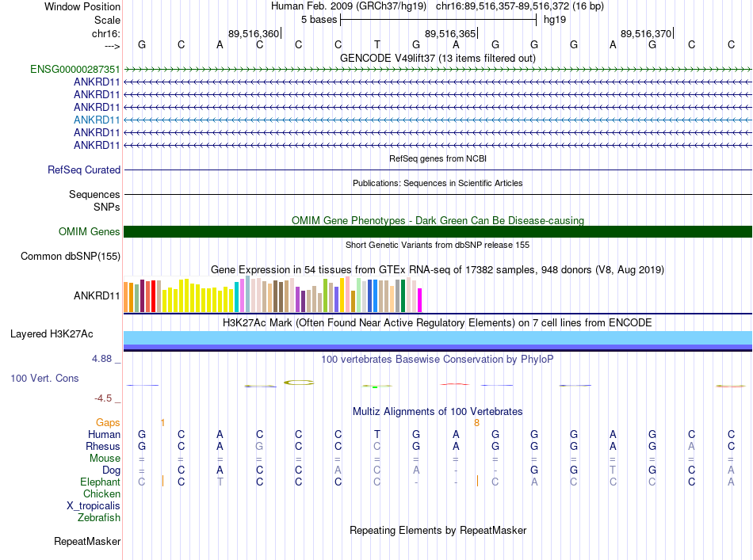
Task: Click the ENSG00000287351 gene label
Action: [75, 70]
